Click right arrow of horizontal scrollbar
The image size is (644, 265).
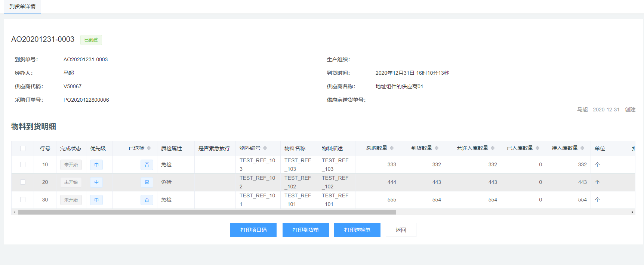632,212
